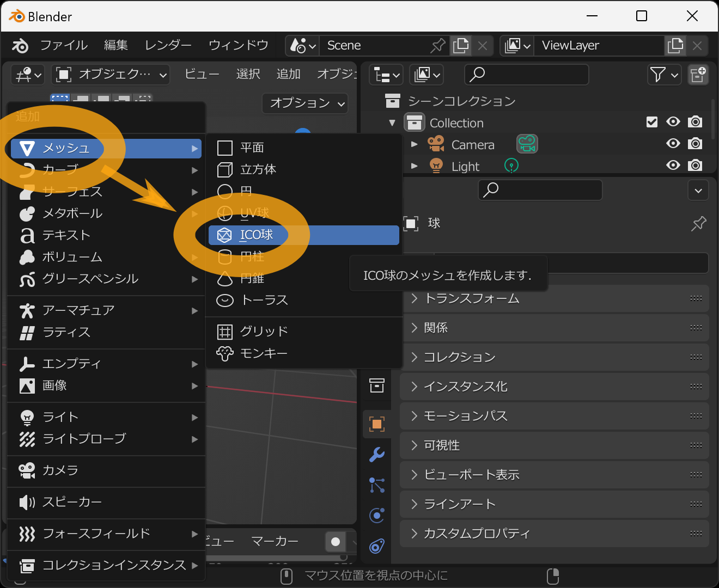
Task: Open the Physics properties tab
Action: coord(376,516)
